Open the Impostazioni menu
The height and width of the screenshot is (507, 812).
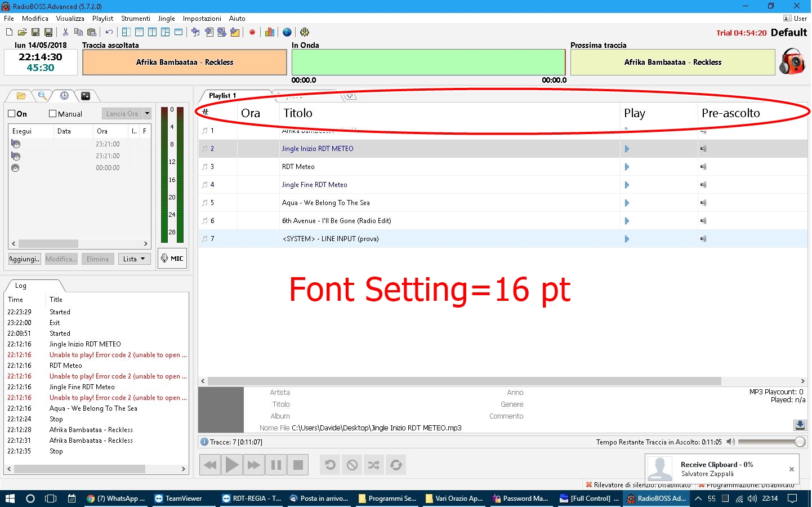tap(202, 19)
